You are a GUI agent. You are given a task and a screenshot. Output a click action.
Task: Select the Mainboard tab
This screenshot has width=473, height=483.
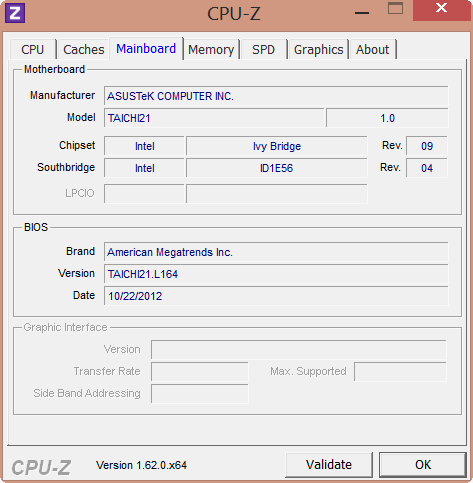click(x=146, y=49)
